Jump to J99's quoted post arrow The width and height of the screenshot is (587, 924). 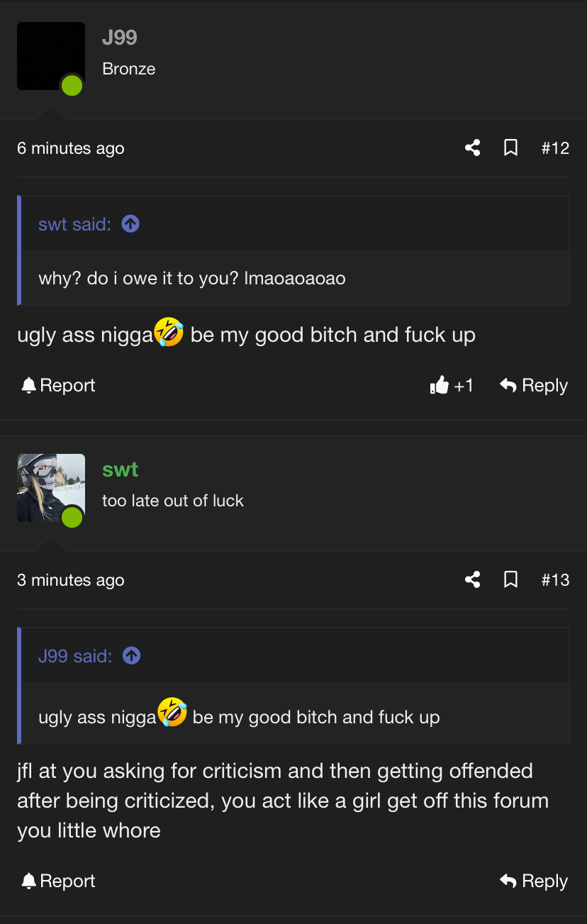[x=132, y=656]
